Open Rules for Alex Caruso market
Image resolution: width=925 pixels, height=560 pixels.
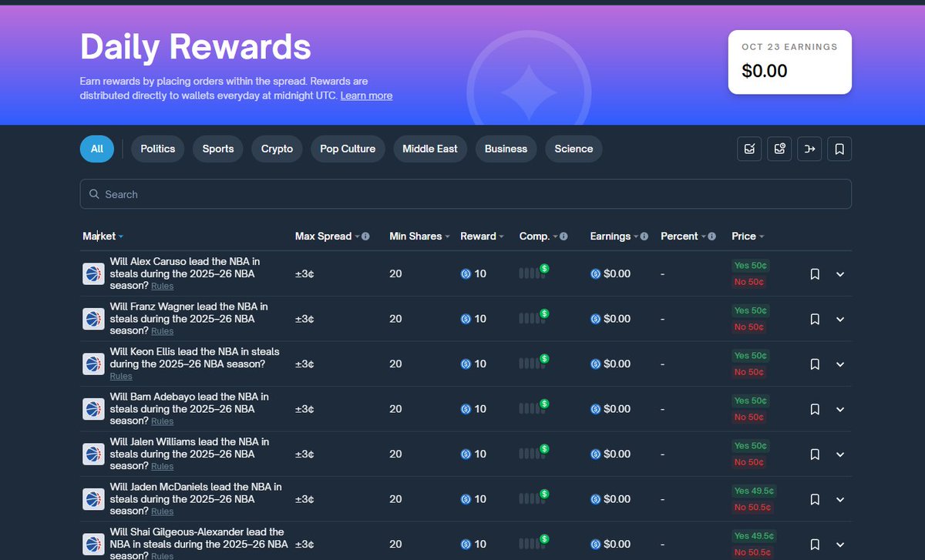(163, 287)
